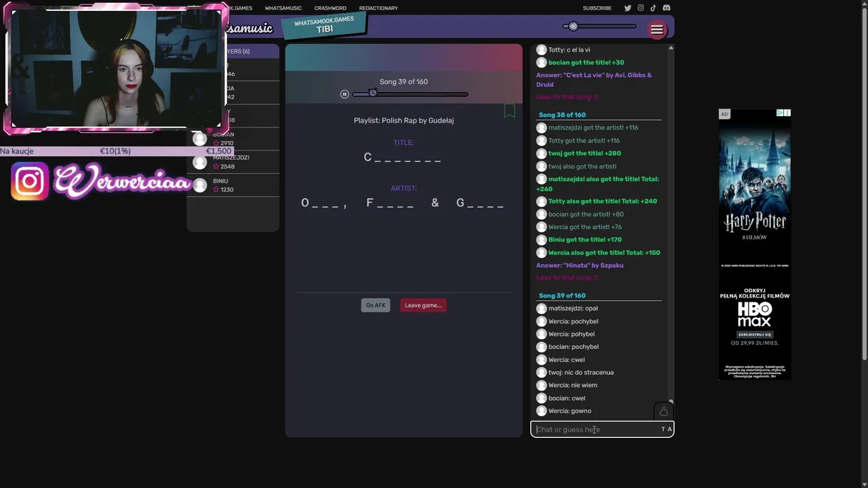This screenshot has width=868, height=488.
Task: Like the song with thumbs-up
Action: 663,411
